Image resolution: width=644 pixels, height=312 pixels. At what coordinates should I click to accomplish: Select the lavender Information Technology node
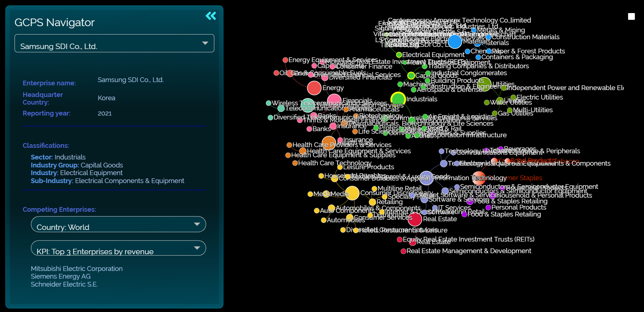tap(426, 178)
